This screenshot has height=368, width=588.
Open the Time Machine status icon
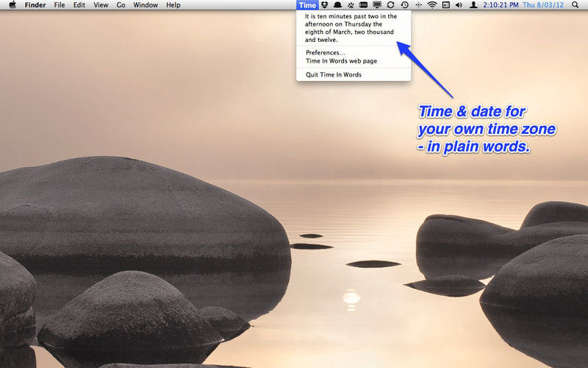(404, 5)
